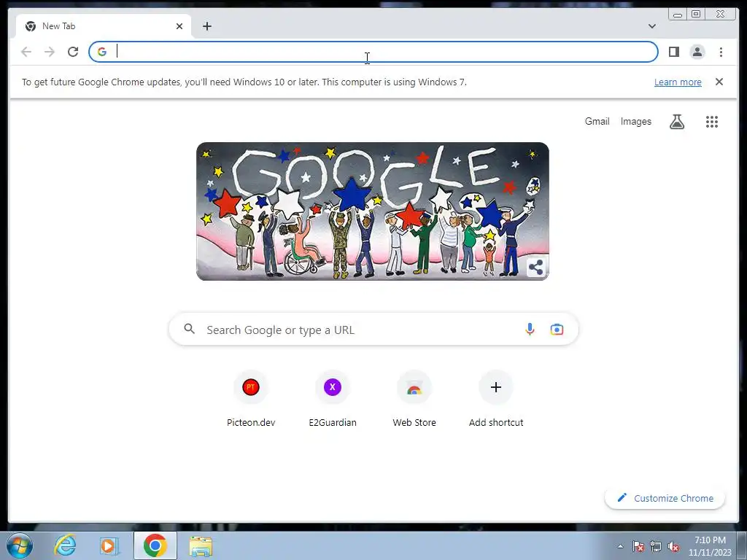The width and height of the screenshot is (747, 560).
Task: Open Chrome three-dot menu
Action: [721, 52]
